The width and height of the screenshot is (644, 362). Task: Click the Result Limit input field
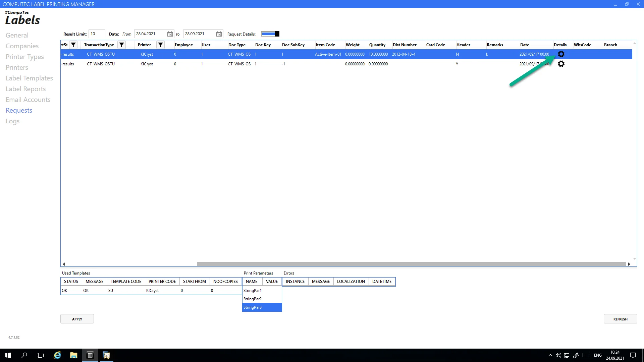click(97, 34)
